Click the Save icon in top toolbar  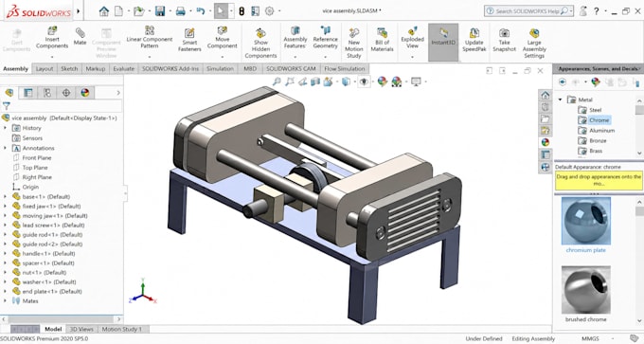[x=160, y=11]
